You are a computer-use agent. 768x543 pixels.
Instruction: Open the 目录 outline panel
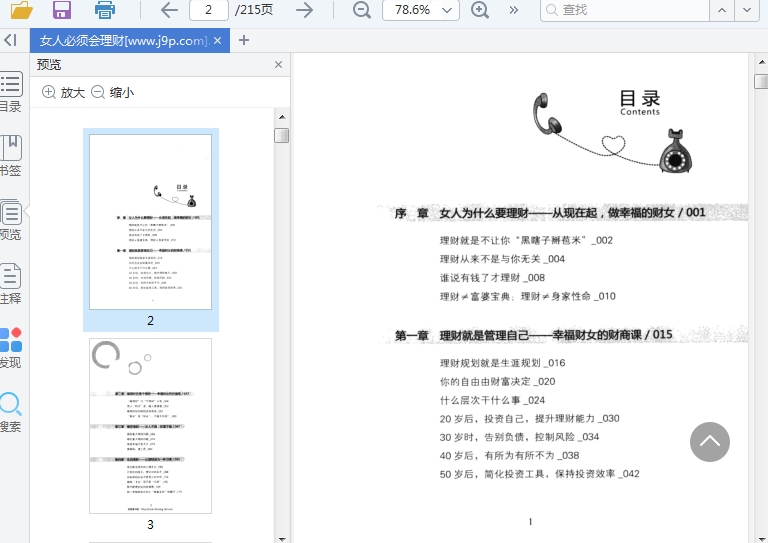[x=11, y=92]
